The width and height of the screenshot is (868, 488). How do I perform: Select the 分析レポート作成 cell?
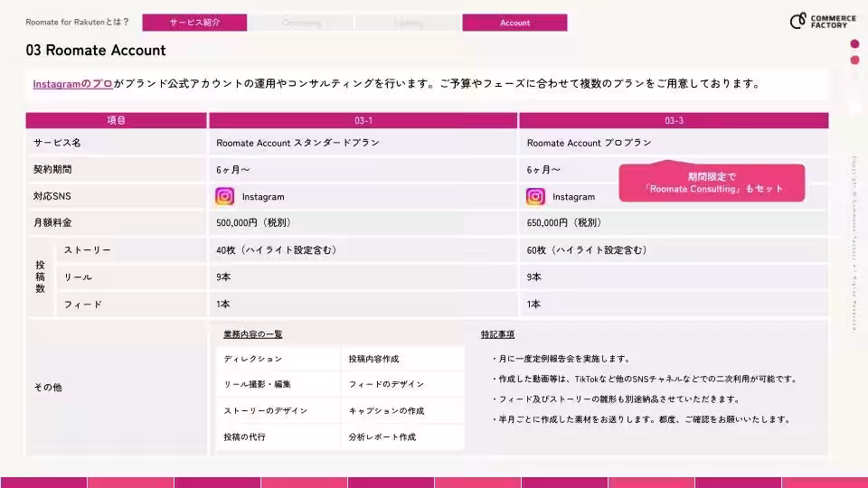tap(402, 436)
